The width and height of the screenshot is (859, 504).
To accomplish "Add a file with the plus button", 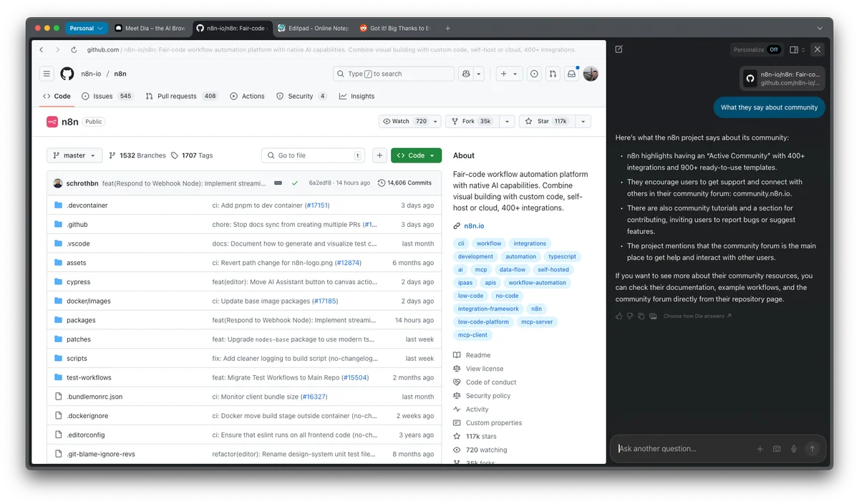I will tap(379, 155).
